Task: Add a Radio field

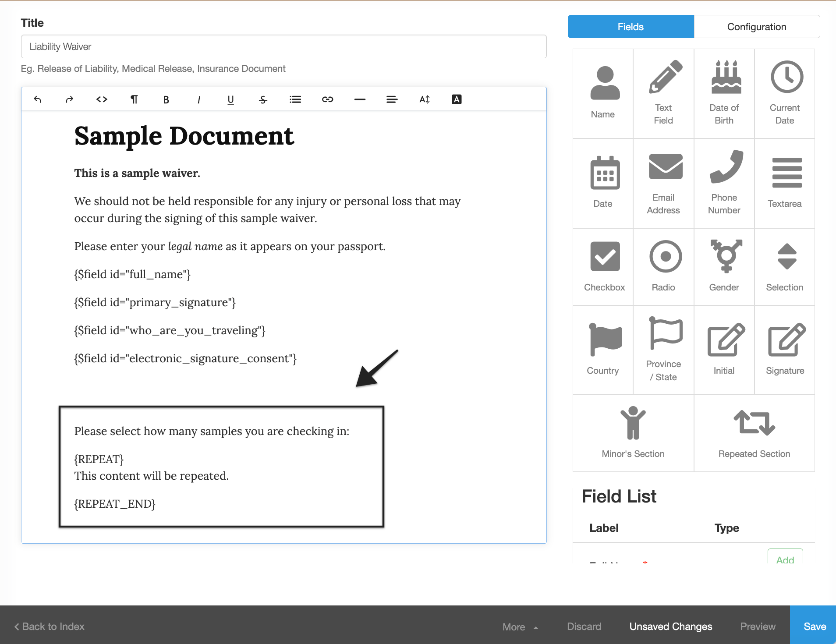Action: pos(663,266)
